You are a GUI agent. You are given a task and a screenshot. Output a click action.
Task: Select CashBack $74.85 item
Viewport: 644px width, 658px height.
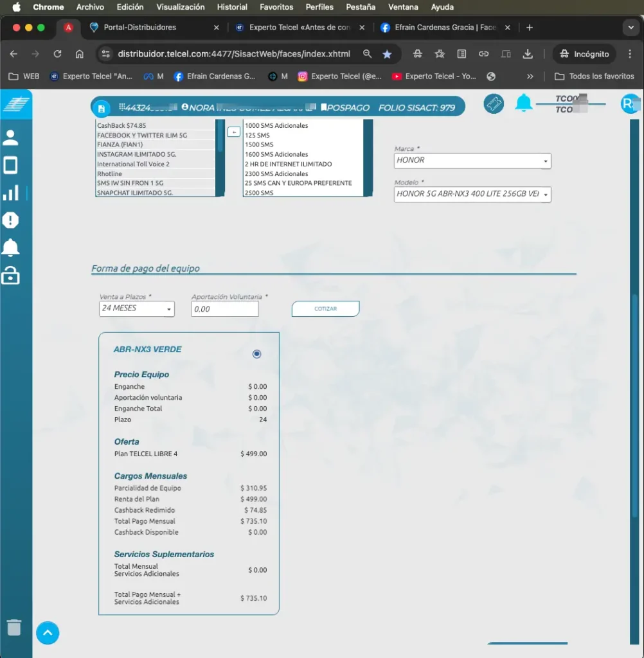[155, 125]
